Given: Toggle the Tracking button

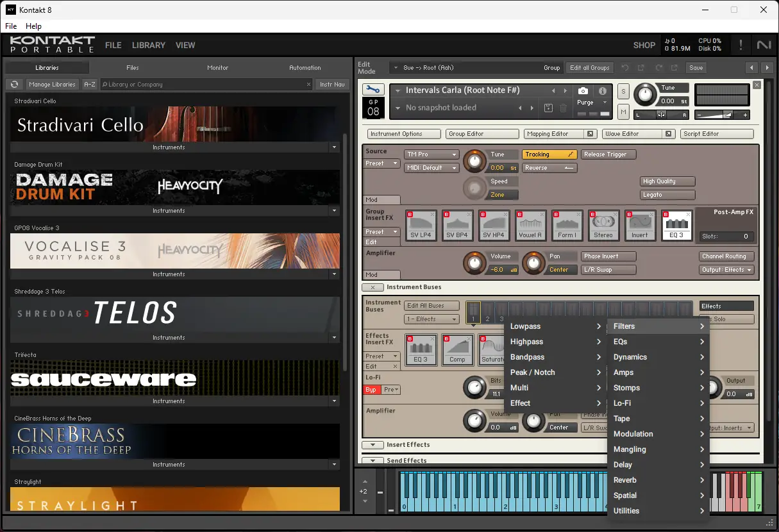Looking at the screenshot, I should pyautogui.click(x=549, y=154).
